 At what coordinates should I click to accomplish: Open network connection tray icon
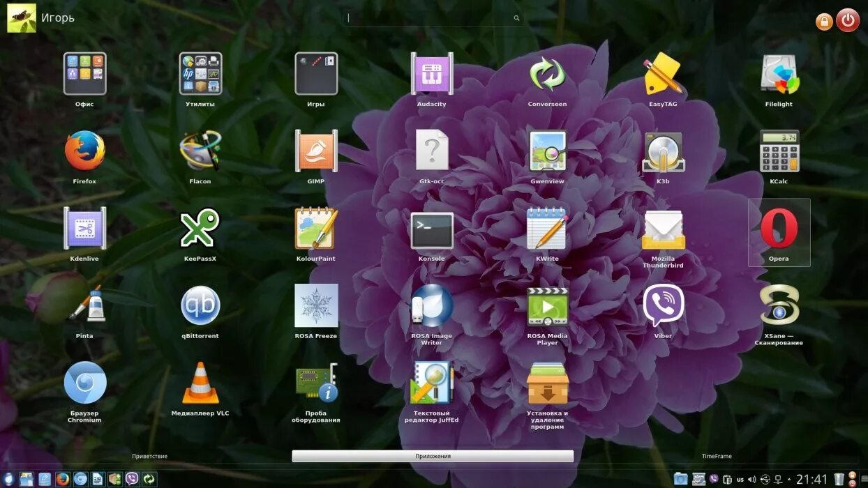pos(778,480)
